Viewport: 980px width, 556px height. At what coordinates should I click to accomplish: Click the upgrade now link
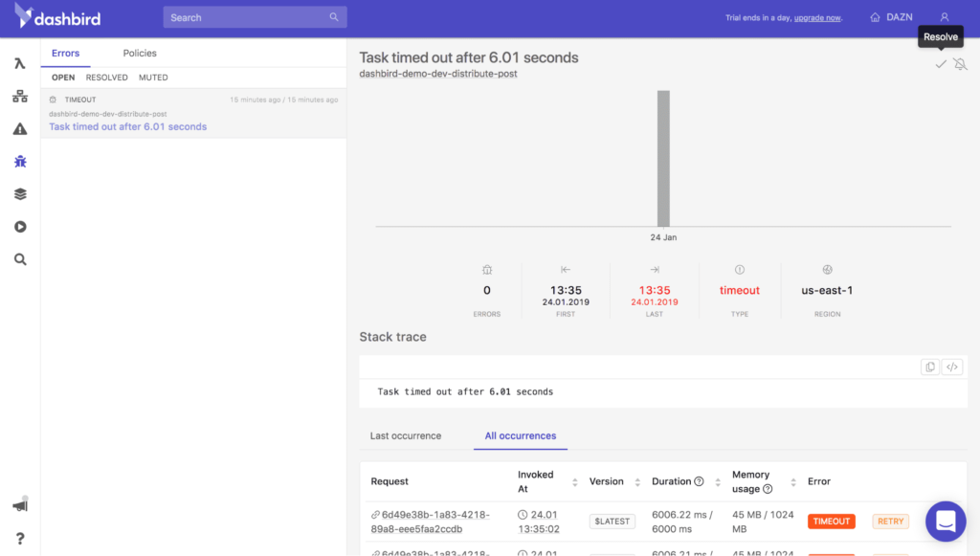[x=816, y=17]
